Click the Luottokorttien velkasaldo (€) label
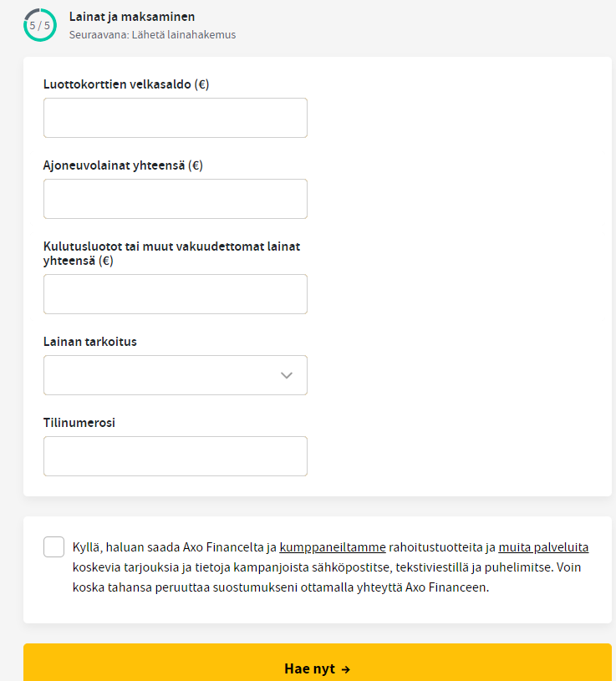The width and height of the screenshot is (616, 681). pos(126,84)
